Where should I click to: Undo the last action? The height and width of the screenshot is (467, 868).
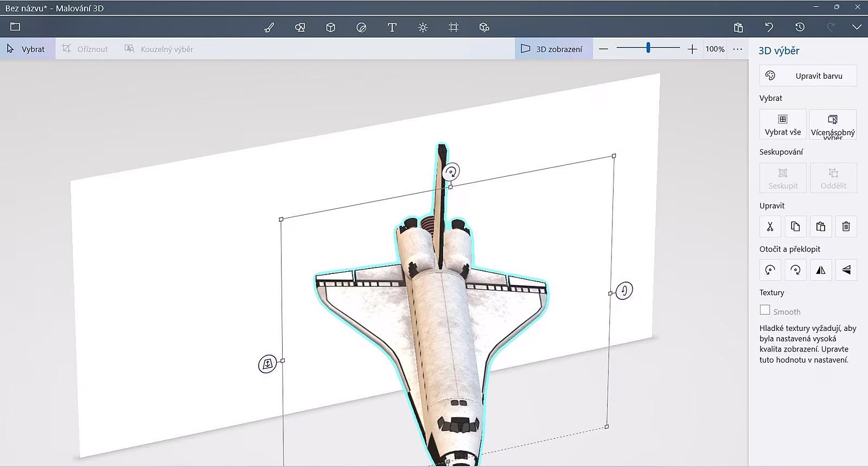pos(769,27)
